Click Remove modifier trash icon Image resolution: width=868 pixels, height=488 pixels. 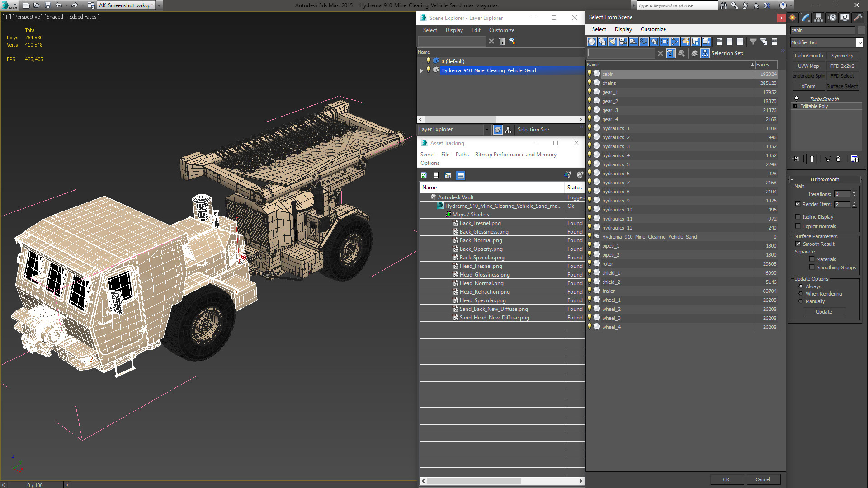tap(838, 159)
